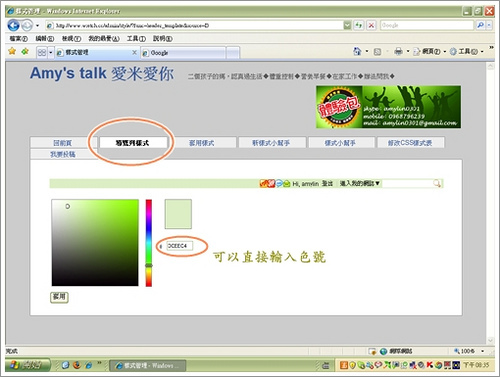
Task: Click the 登出 logout link
Action: click(x=327, y=183)
